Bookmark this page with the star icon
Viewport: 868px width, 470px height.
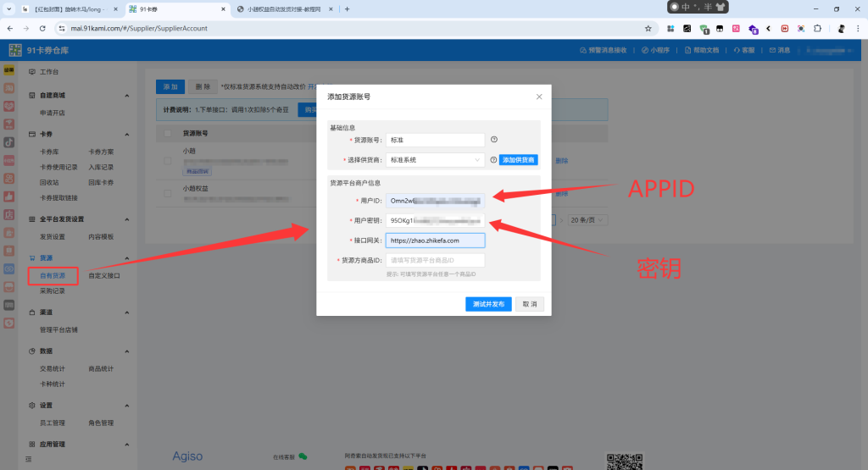coord(648,28)
